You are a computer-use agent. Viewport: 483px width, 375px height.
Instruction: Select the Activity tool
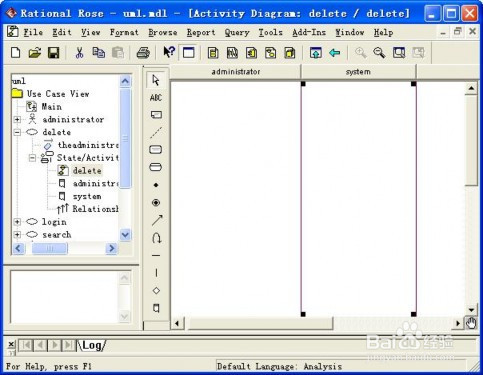click(x=156, y=167)
